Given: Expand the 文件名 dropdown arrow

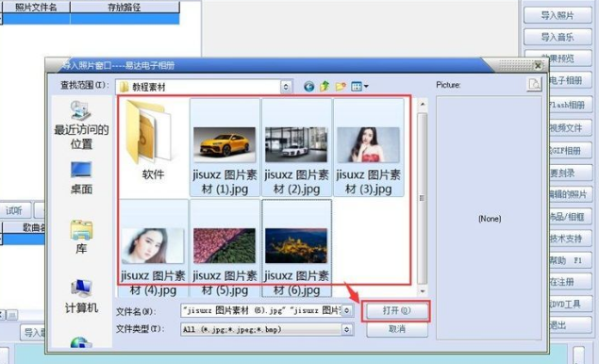Looking at the screenshot, I should (x=346, y=310).
